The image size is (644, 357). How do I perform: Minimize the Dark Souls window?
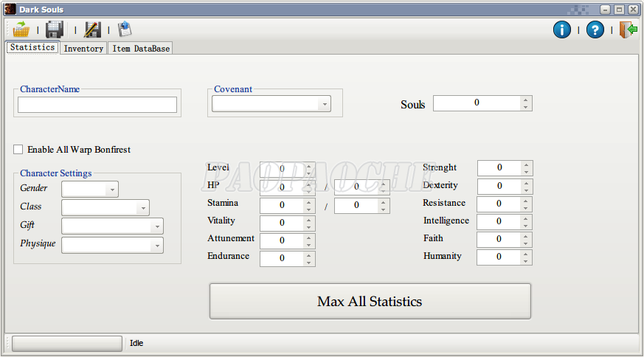pos(605,9)
